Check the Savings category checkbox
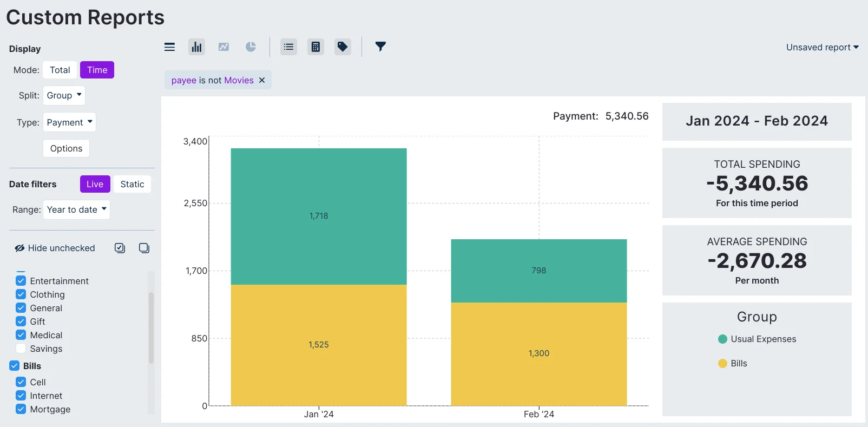Viewport: 868px width, 427px height. pos(21,349)
